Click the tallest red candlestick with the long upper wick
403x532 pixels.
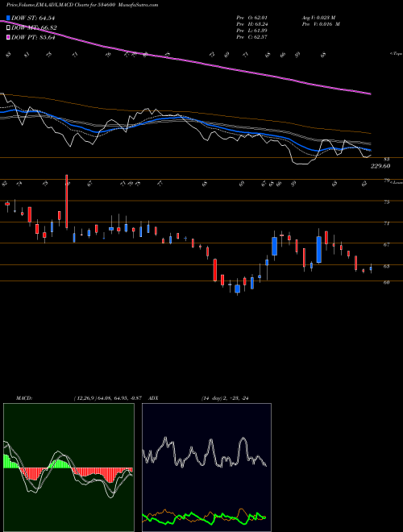coord(66,202)
